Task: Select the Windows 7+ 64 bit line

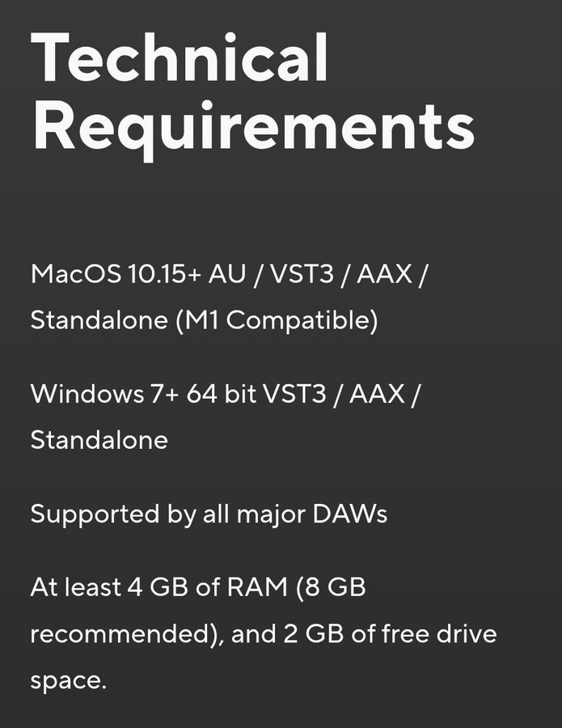Action: point(225,393)
